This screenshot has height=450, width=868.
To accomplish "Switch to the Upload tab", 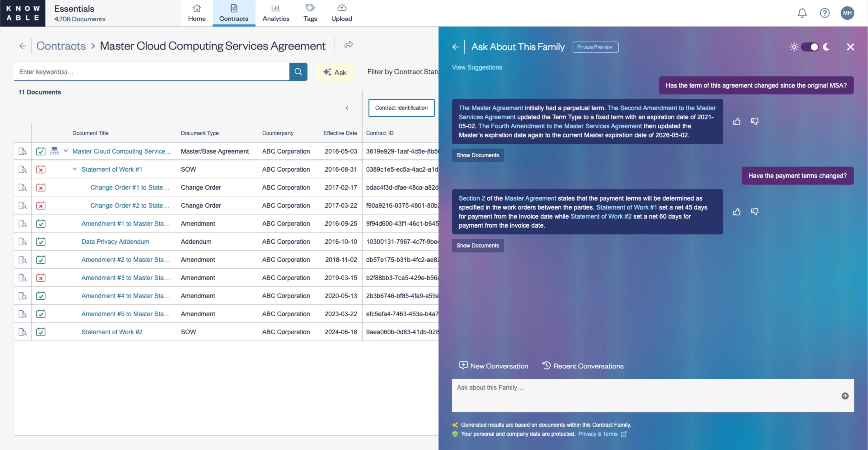I will coord(341,13).
